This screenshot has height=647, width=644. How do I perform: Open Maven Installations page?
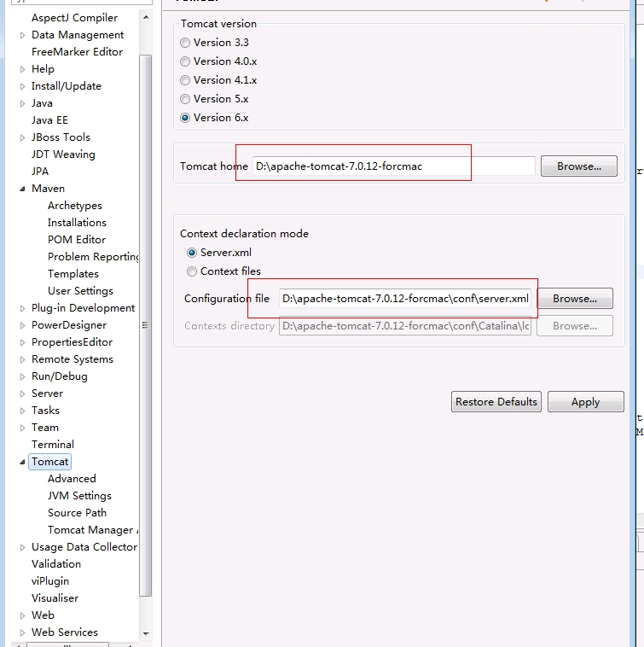pyautogui.click(x=77, y=223)
